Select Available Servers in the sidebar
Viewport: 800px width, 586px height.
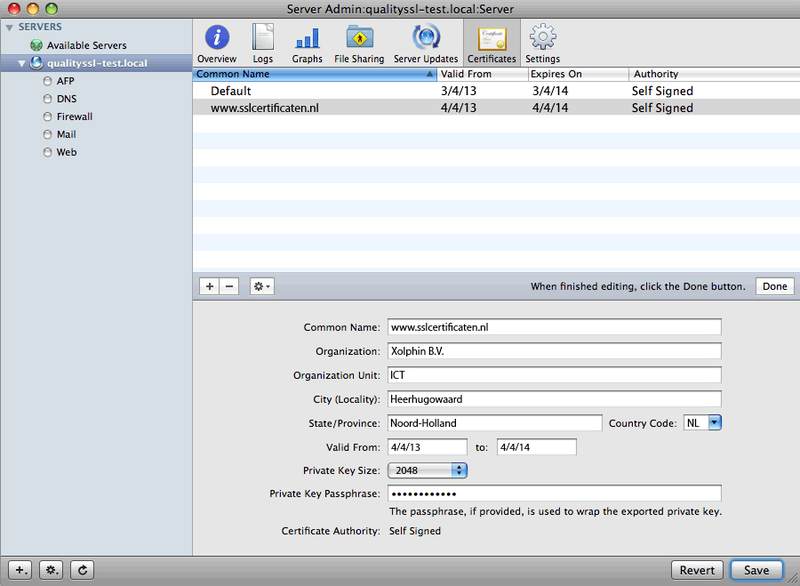pos(87,45)
